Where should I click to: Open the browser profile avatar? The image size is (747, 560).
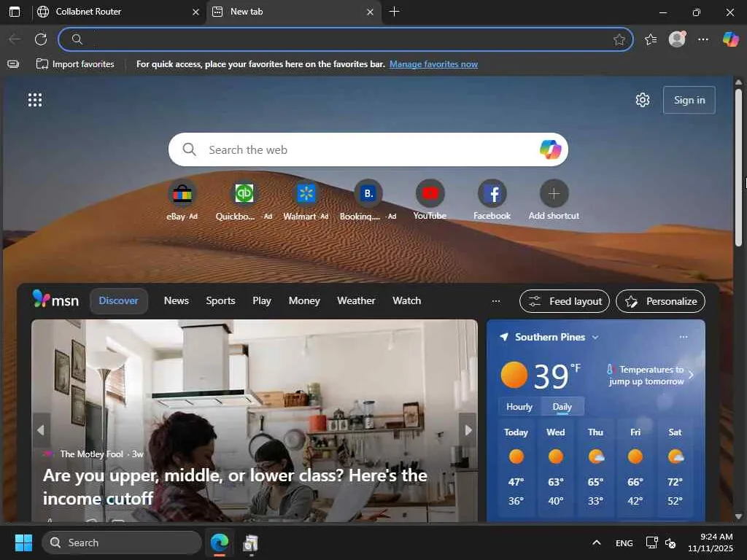point(677,39)
